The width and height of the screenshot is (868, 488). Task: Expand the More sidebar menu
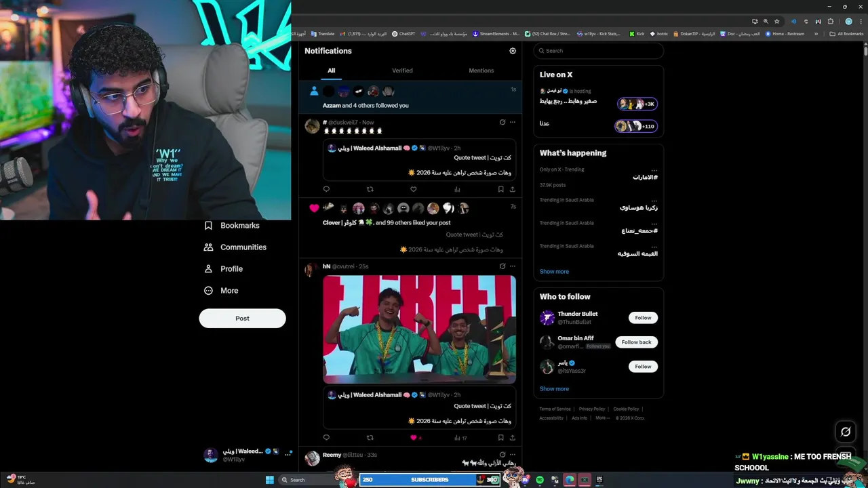tap(221, 291)
